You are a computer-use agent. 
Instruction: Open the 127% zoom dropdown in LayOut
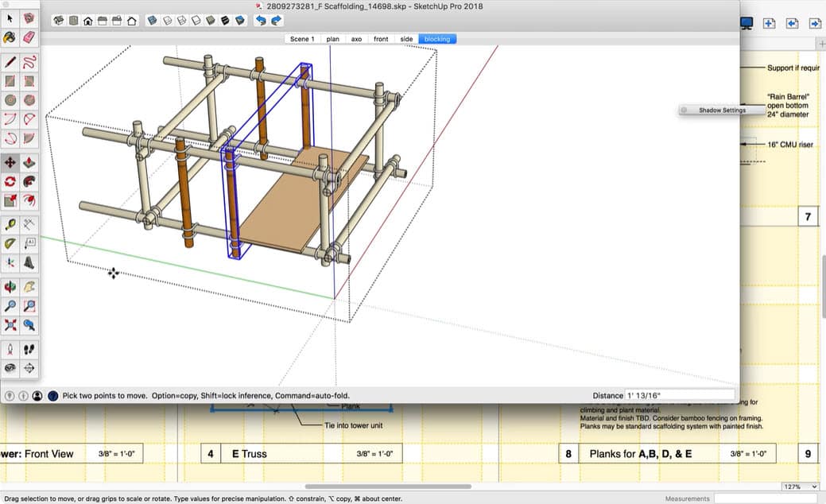pyautogui.click(x=801, y=487)
